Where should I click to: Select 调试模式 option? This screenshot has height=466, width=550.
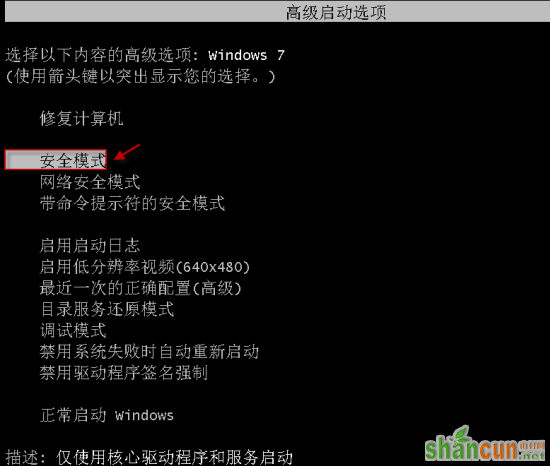click(73, 330)
